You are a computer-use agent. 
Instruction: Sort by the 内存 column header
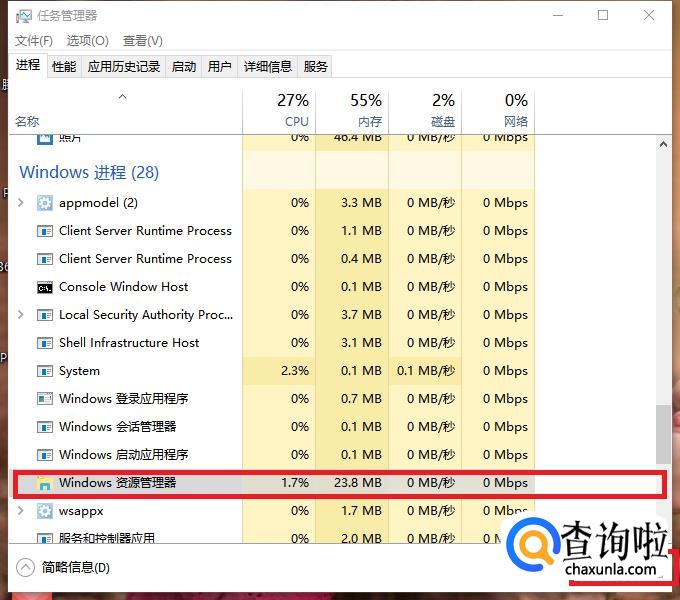[x=352, y=111]
